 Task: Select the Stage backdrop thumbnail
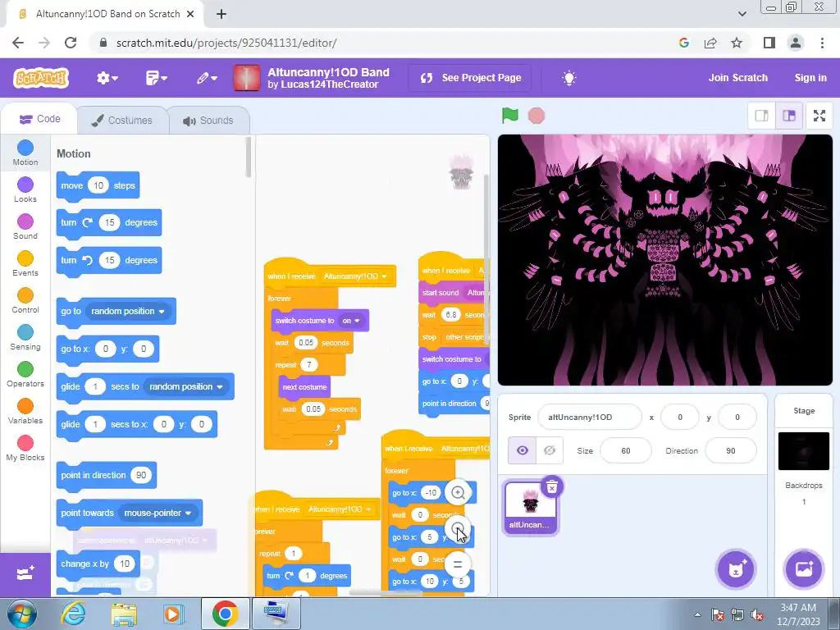click(x=803, y=450)
